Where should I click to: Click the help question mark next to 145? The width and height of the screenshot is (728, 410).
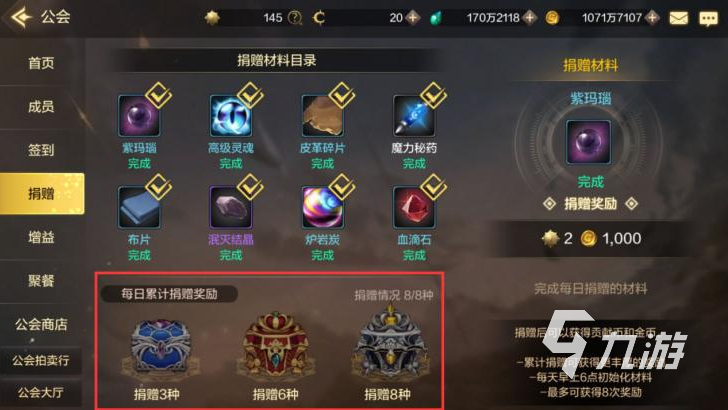click(294, 18)
